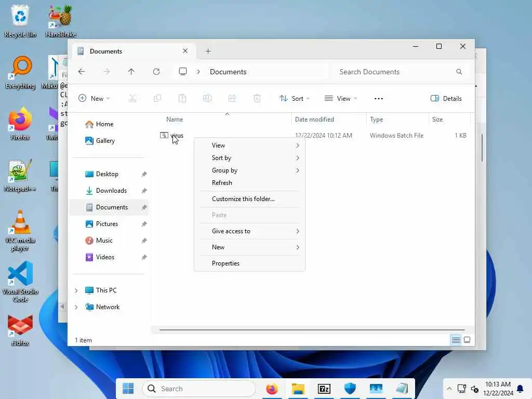Open the New dropdown in toolbar
This screenshot has height=399, width=532.
click(x=95, y=98)
